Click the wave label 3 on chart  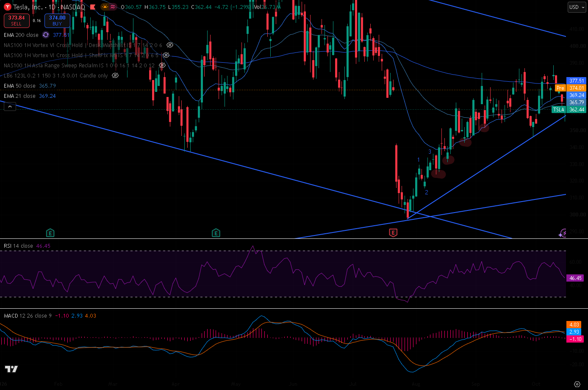[430, 152]
